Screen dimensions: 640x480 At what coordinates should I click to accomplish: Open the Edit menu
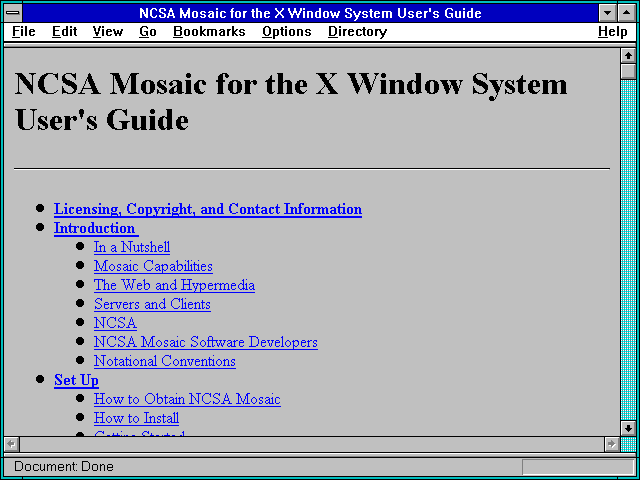click(x=64, y=32)
